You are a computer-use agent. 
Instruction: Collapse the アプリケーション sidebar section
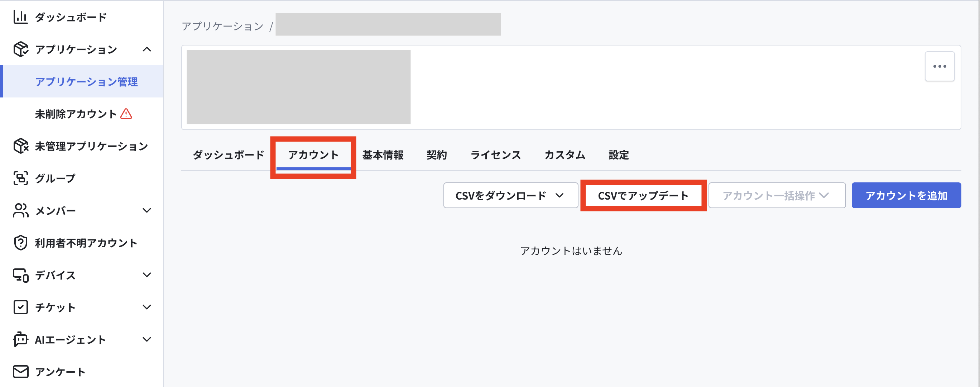(146, 49)
